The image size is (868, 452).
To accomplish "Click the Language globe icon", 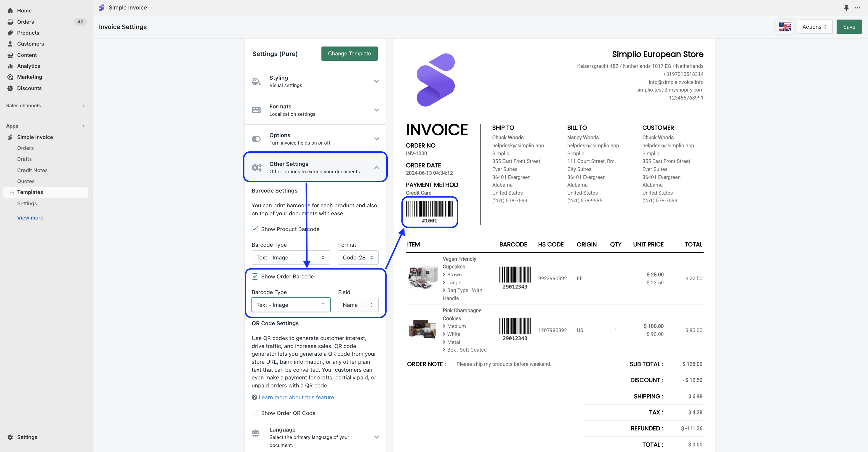I will pos(256,433).
